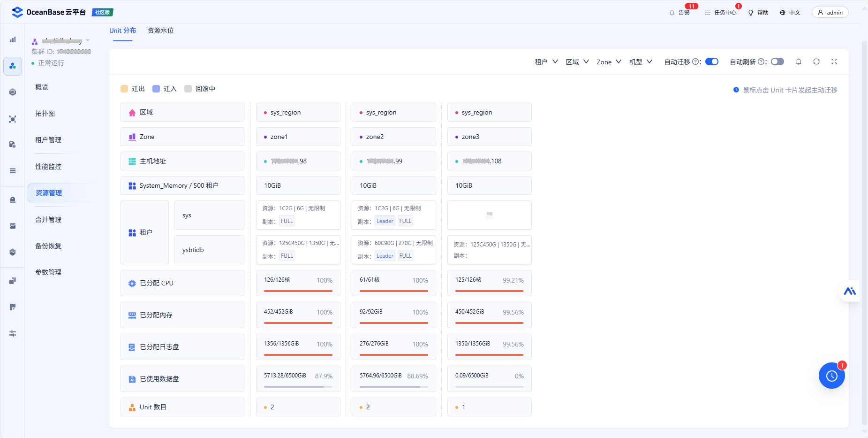Image resolution: width=868 pixels, height=438 pixels.
Task: Click the cluster icon in left sidebar
Action: 13,66
